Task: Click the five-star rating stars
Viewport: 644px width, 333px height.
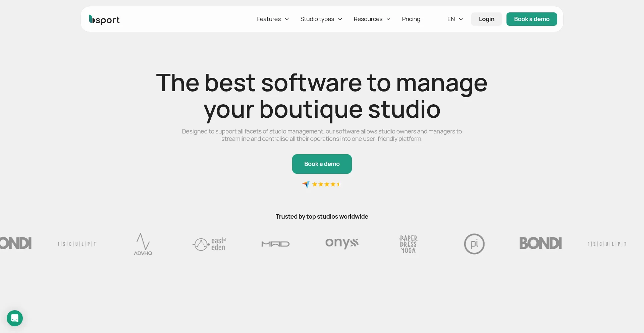Action: pyautogui.click(x=326, y=184)
